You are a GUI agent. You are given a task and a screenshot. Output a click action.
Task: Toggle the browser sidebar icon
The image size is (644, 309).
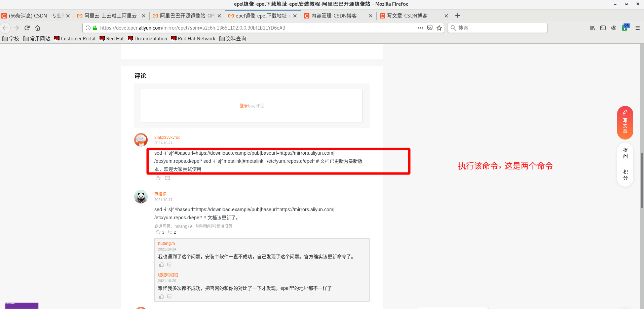tap(603, 28)
